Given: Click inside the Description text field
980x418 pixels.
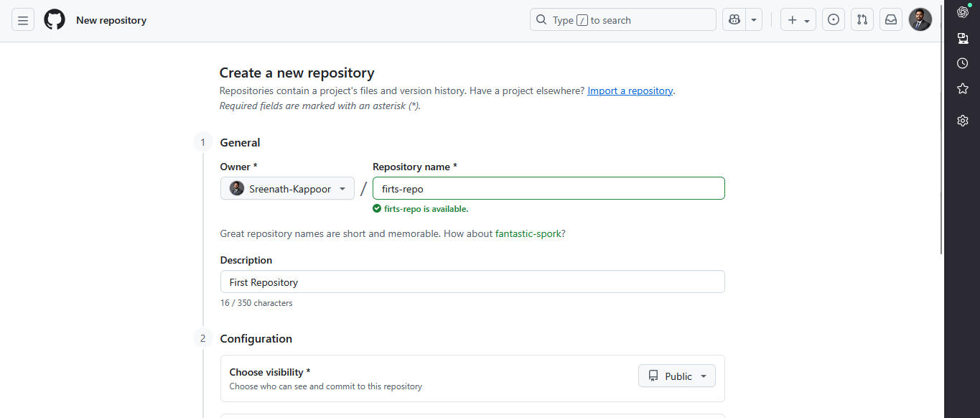Looking at the screenshot, I should coord(472,282).
